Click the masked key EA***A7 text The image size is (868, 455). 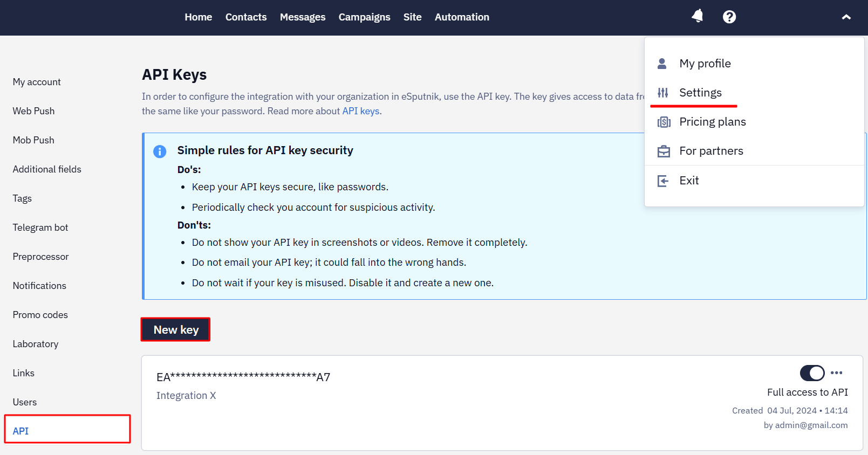243,377
